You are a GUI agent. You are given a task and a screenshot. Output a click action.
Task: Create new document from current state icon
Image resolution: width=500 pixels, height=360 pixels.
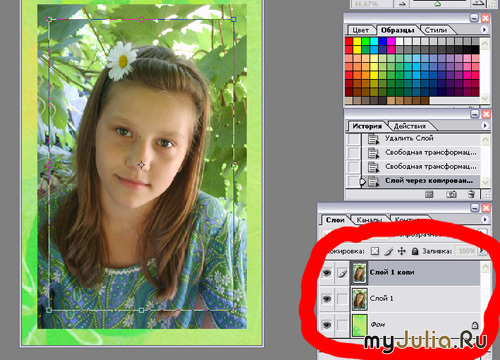(x=430, y=194)
